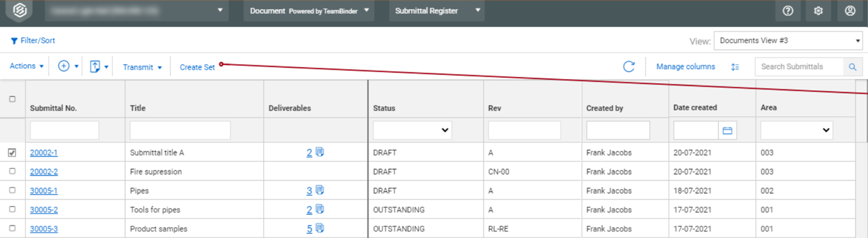Click the search magnifier icon
The height and width of the screenshot is (238, 868).
click(852, 67)
